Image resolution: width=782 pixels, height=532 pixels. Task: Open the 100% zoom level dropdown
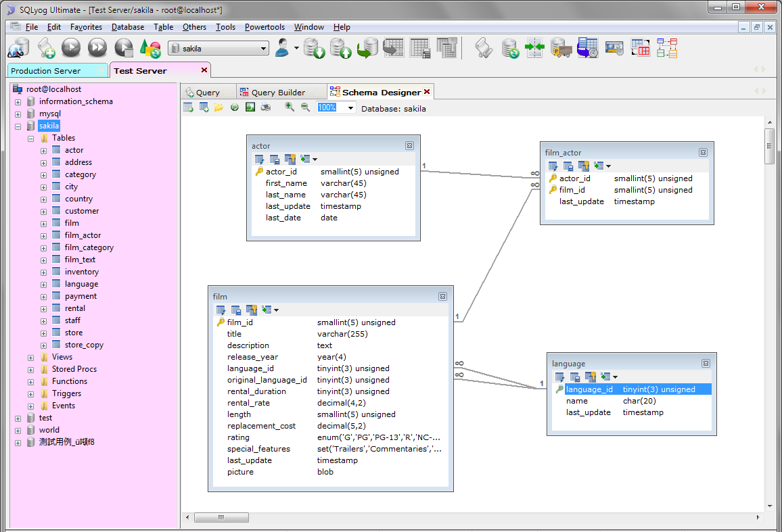pyautogui.click(x=350, y=108)
